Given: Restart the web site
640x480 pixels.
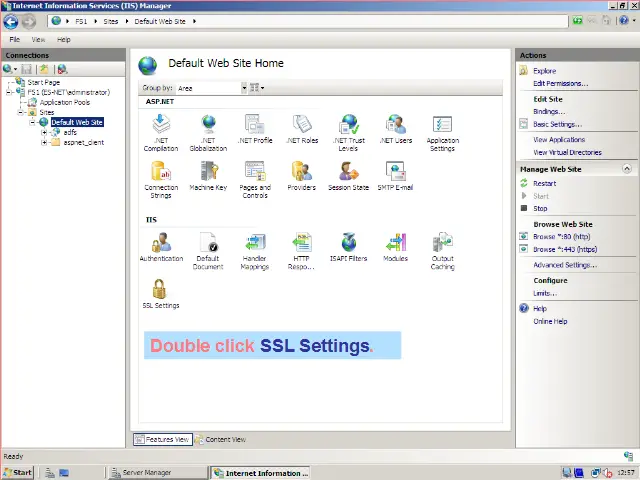Looking at the screenshot, I should click(x=544, y=184).
